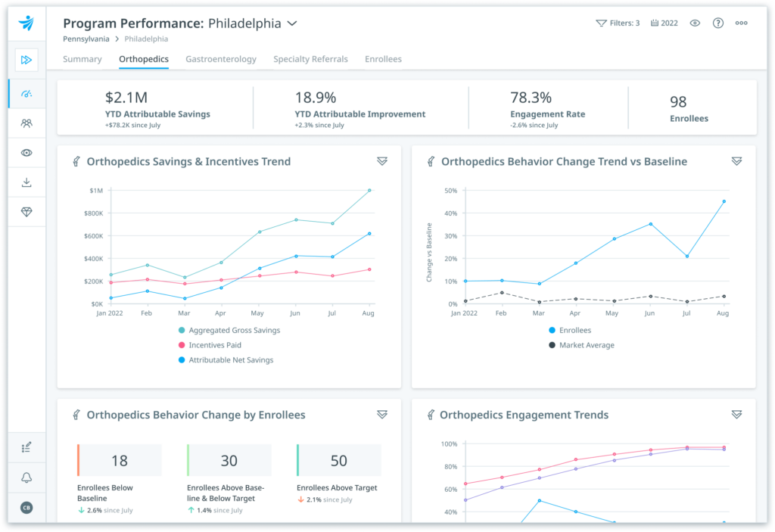This screenshot has width=775, height=532.
Task: Select the dashboard gauge icon in sidebar
Action: (27, 93)
